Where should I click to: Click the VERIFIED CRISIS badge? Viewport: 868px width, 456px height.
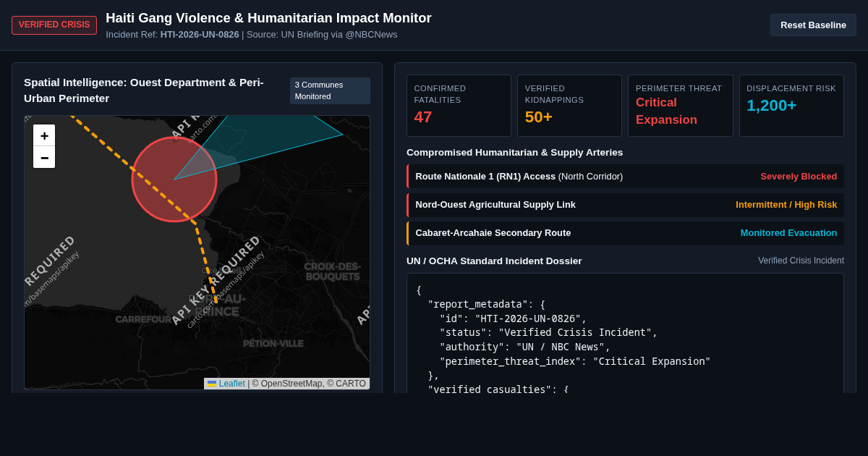(54, 25)
